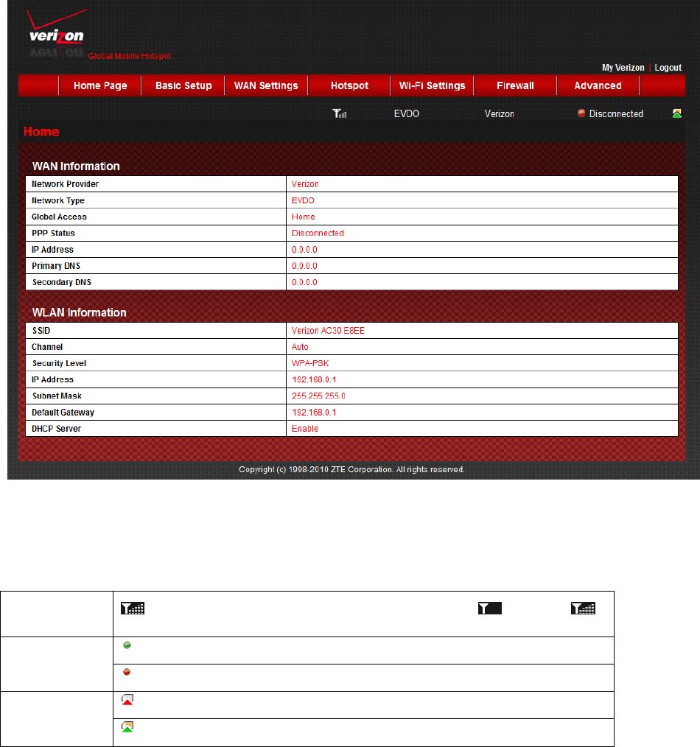Click the no-signal antenna icon in legend table
The width and height of the screenshot is (700, 747).
tap(490, 609)
